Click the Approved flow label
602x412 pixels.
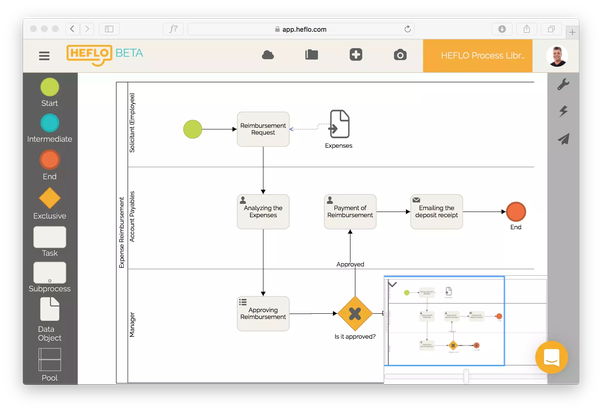tap(350, 264)
